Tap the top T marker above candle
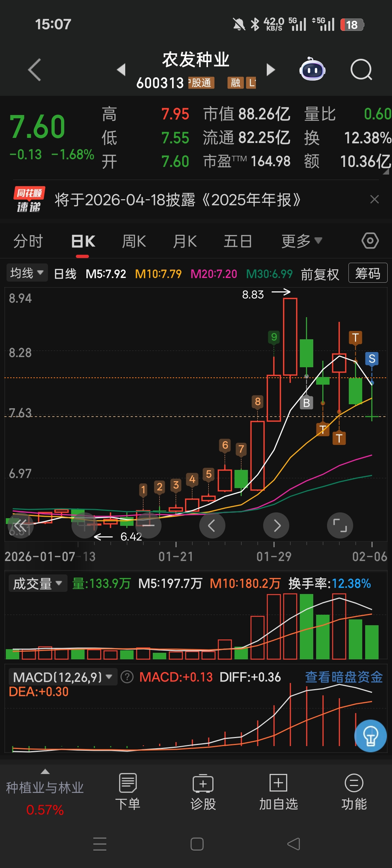 (356, 338)
